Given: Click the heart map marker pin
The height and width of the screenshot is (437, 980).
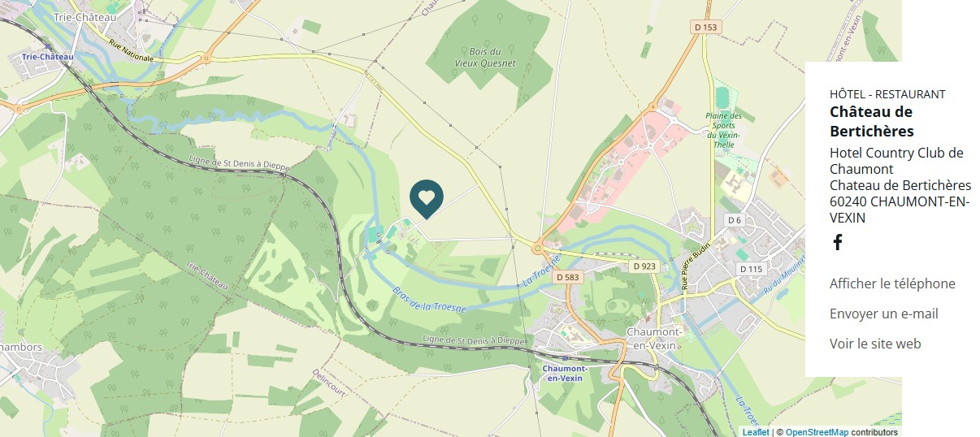Looking at the screenshot, I should pyautogui.click(x=427, y=199).
